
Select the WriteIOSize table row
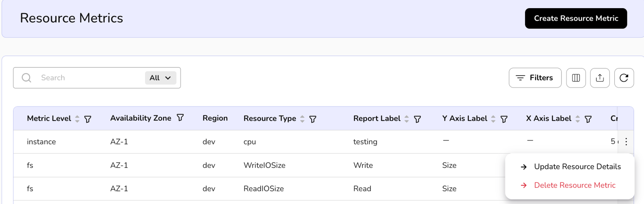point(264,165)
